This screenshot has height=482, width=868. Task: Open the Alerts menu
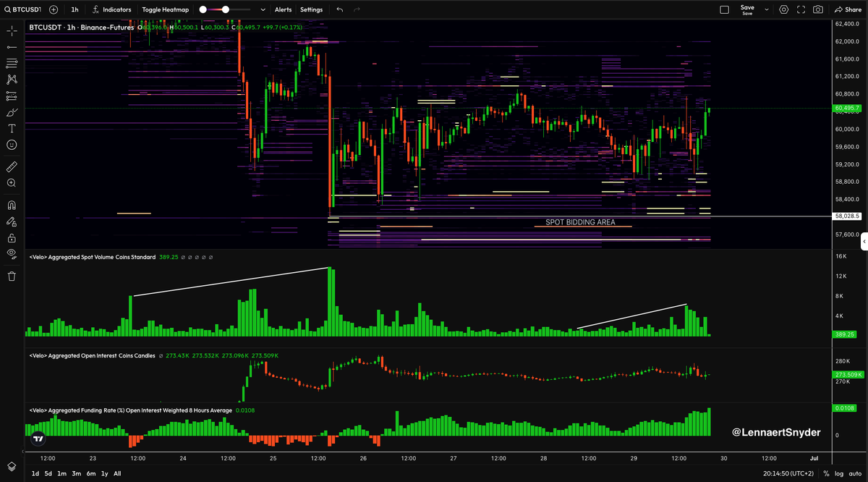284,9
